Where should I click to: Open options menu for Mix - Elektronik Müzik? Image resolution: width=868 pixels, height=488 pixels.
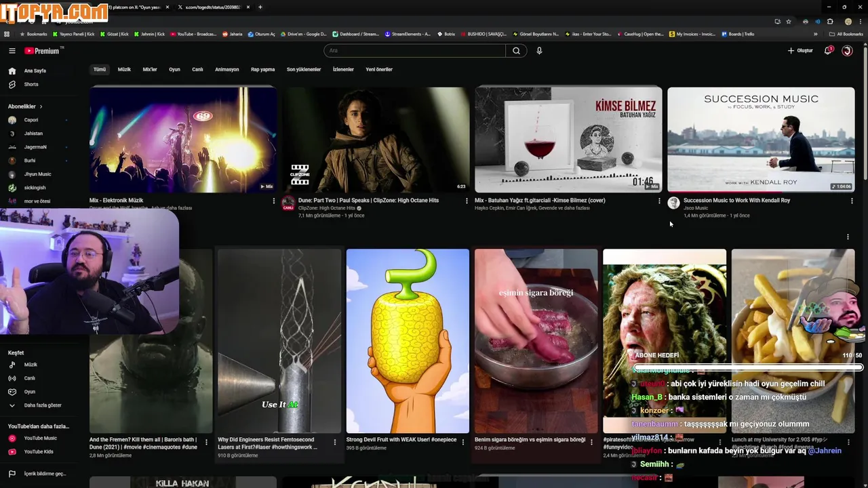click(274, 201)
